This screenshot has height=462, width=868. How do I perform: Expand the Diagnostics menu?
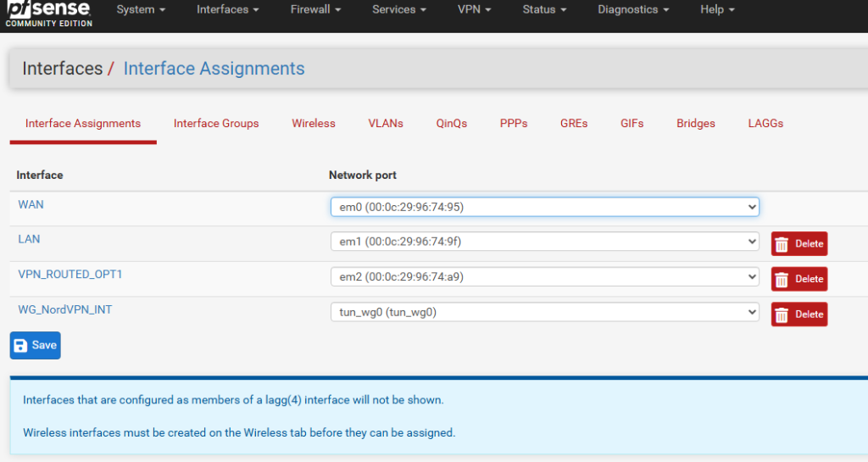click(633, 10)
